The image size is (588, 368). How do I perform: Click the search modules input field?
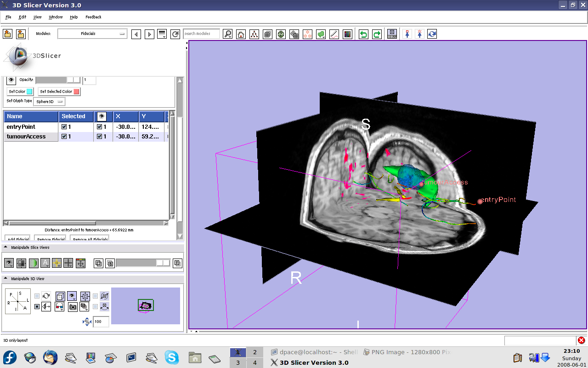202,34
